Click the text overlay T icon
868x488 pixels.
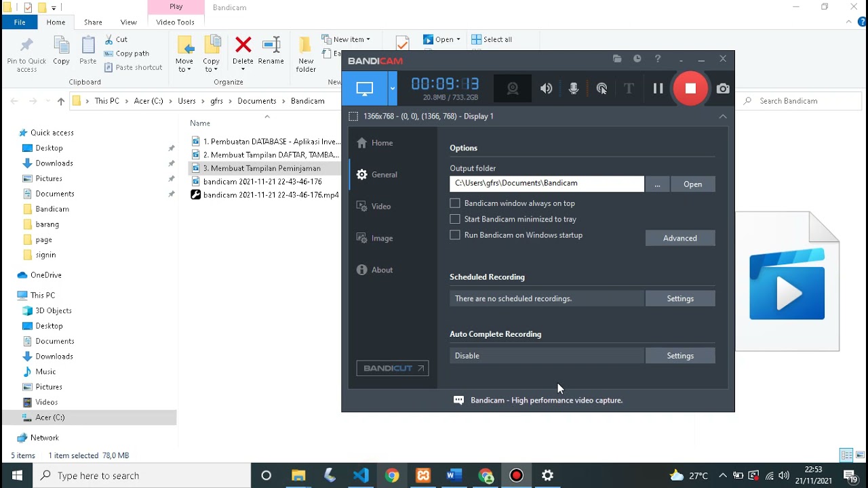(629, 89)
